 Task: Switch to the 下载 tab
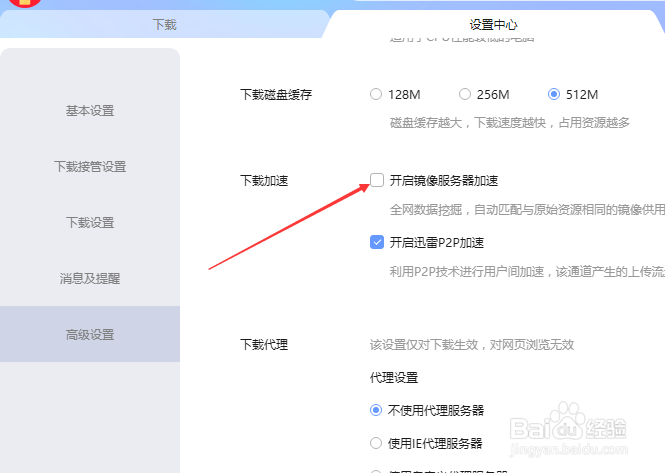pos(165,24)
